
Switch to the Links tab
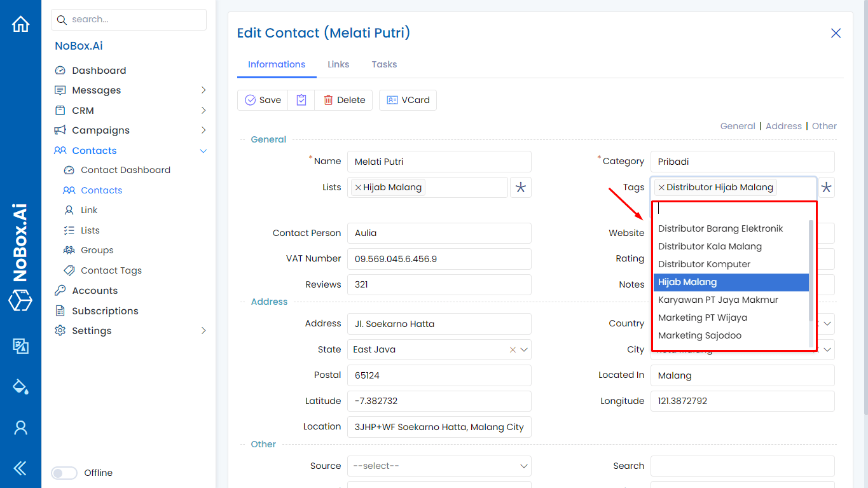[x=338, y=64]
